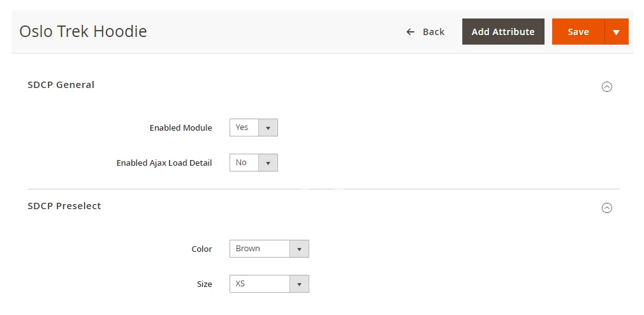The width and height of the screenshot is (644, 315).
Task: Click the Back link text
Action: click(x=434, y=32)
